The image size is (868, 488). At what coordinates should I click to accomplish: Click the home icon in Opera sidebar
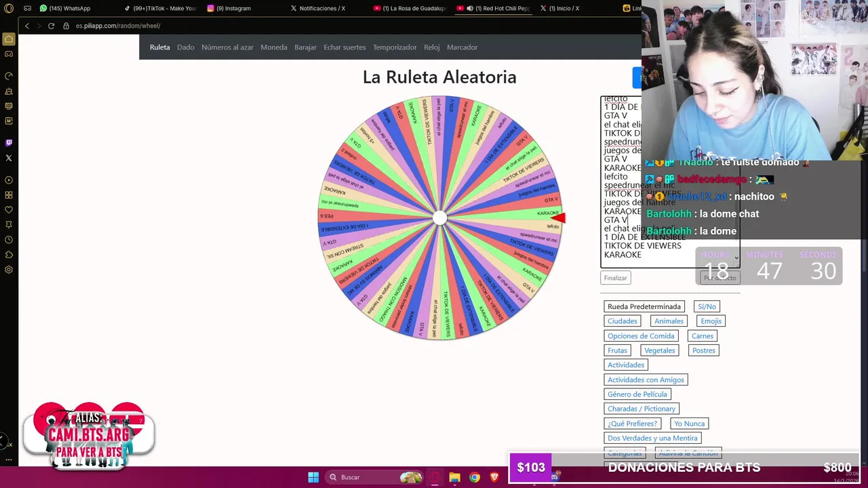click(9, 39)
